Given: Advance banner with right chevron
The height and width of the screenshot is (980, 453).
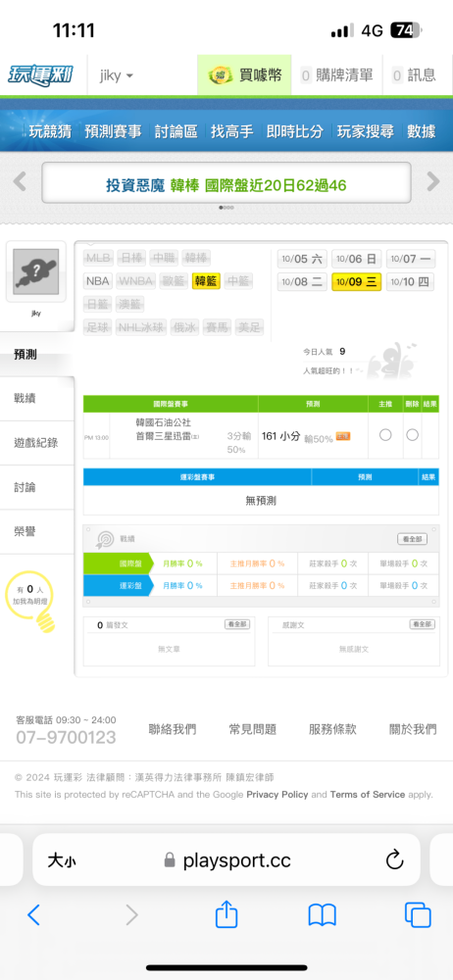Looking at the screenshot, I should (433, 182).
